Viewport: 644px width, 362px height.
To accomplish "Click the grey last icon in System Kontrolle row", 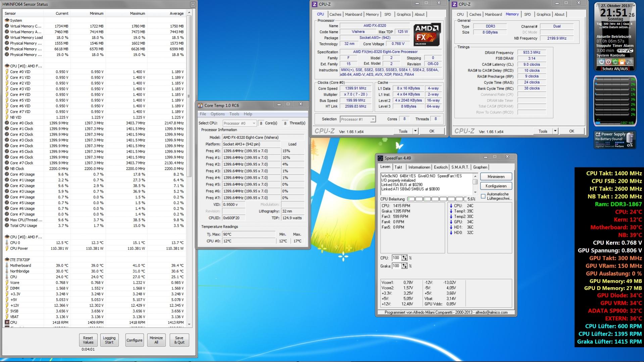I will tap(629, 62).
